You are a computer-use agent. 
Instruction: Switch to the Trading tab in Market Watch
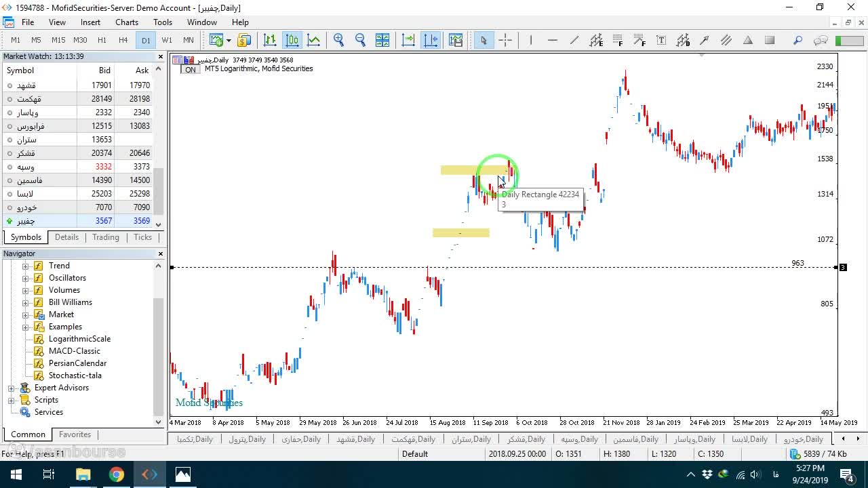coord(106,237)
